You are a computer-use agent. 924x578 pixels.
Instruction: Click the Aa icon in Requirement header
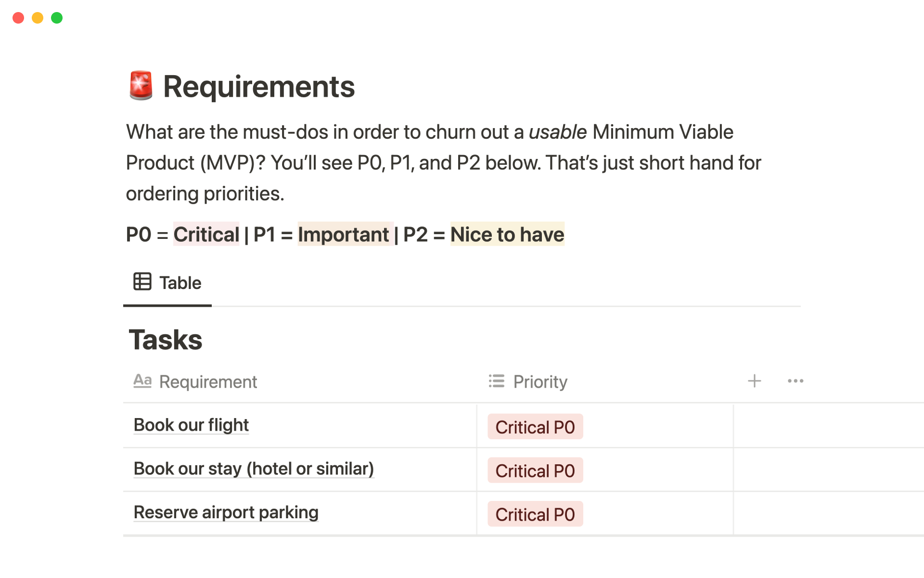coord(142,381)
